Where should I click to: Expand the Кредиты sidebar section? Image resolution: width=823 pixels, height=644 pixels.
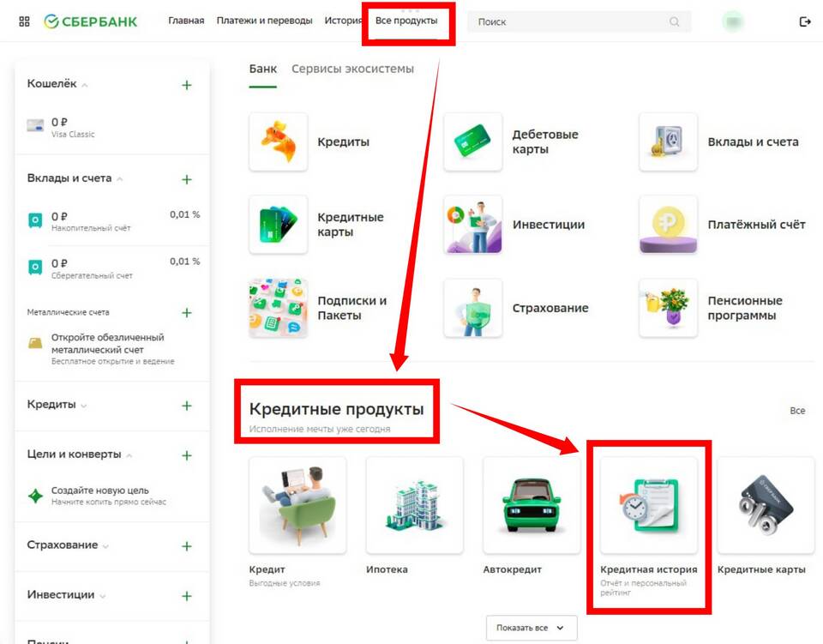[x=83, y=406]
